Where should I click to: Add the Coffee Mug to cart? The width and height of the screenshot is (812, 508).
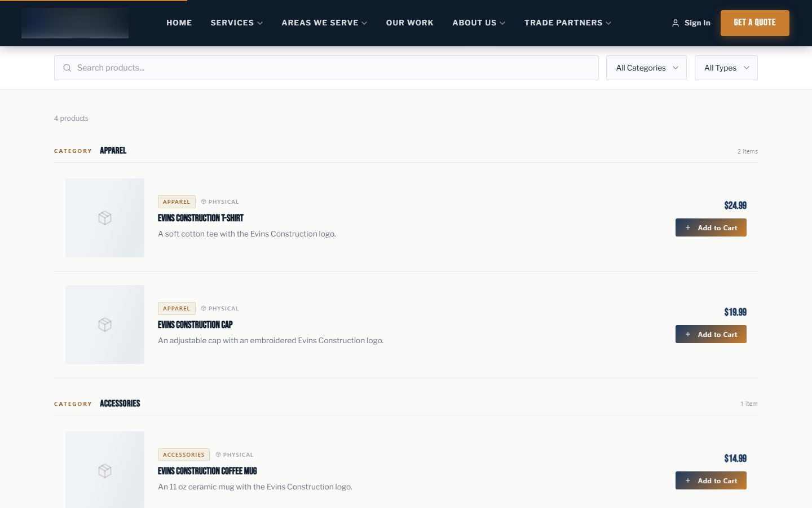tap(711, 480)
